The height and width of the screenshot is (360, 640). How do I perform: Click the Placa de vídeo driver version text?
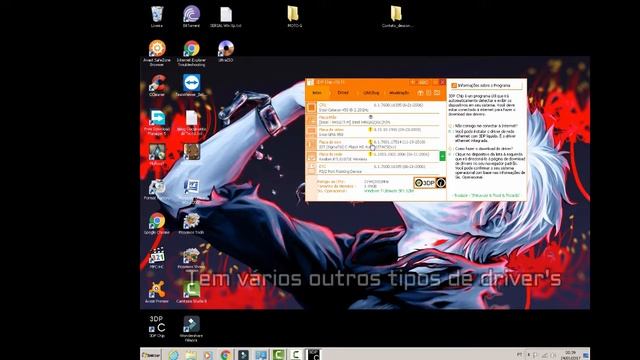click(398, 130)
